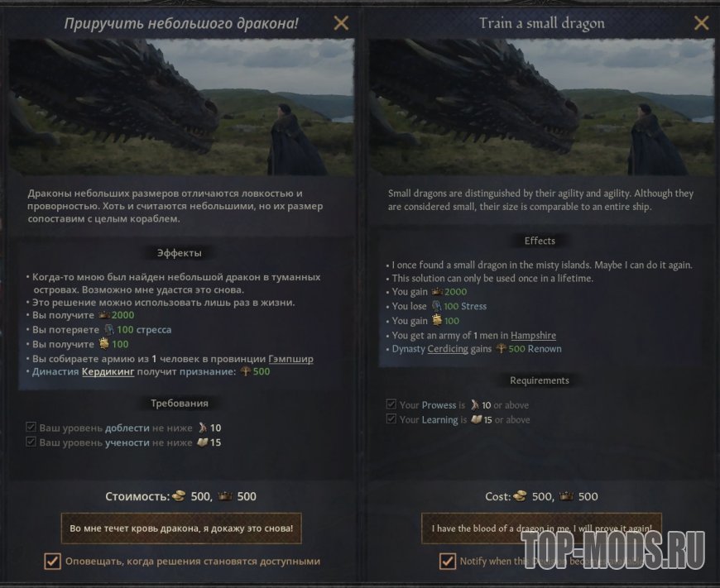Toggle the 'Notify when this Decision' checkbox
Screen dimensions: 720x588
pyautogui.click(x=447, y=561)
